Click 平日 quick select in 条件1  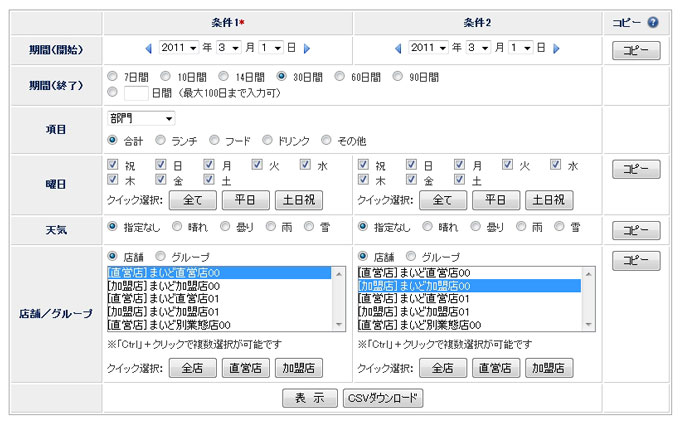[x=245, y=200]
